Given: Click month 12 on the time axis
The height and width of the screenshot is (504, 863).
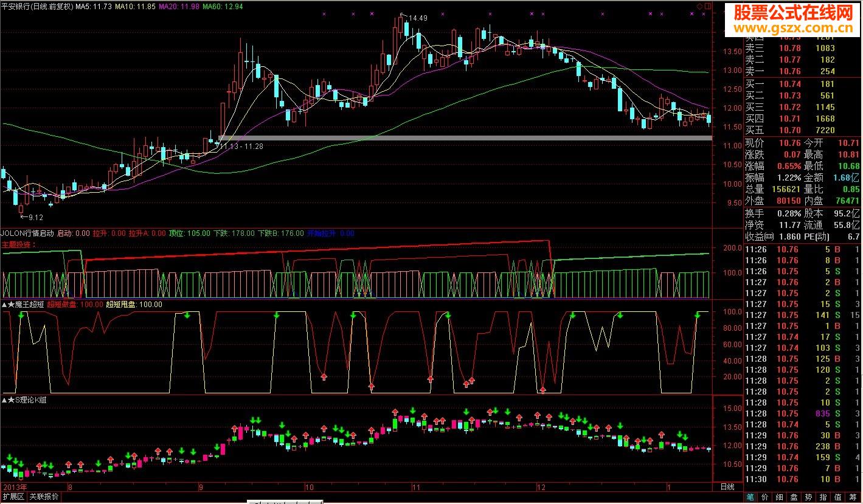Looking at the screenshot, I should click(541, 487).
